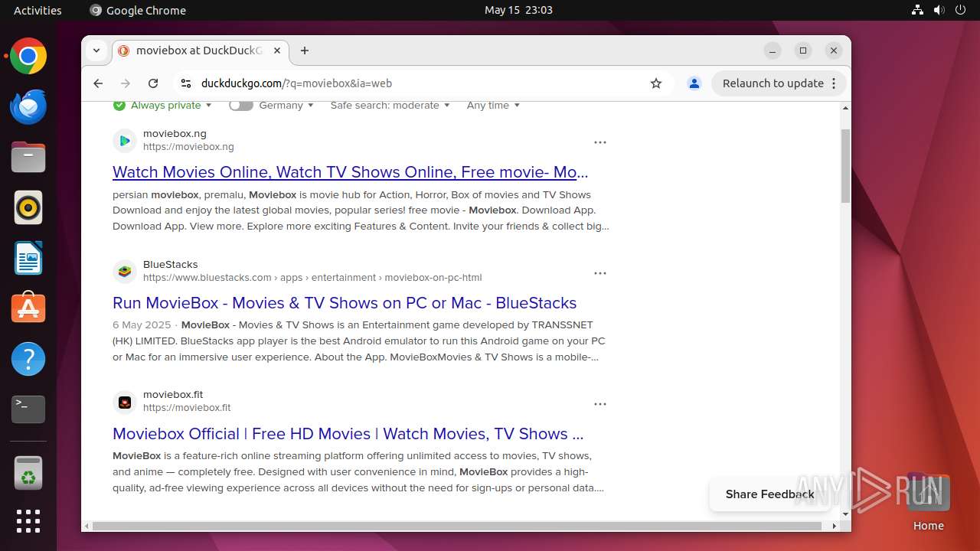Launch Terminal from the dock
This screenshot has height=551, width=980.
28,409
